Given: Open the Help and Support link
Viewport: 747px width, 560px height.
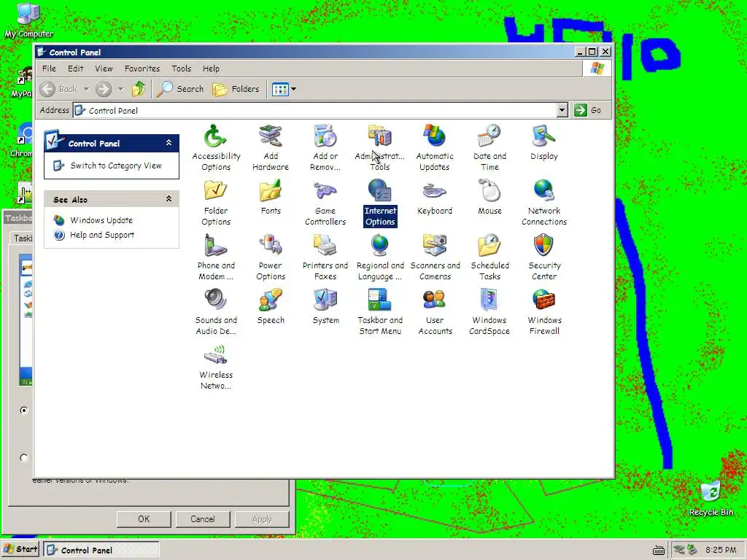Looking at the screenshot, I should tap(102, 236).
